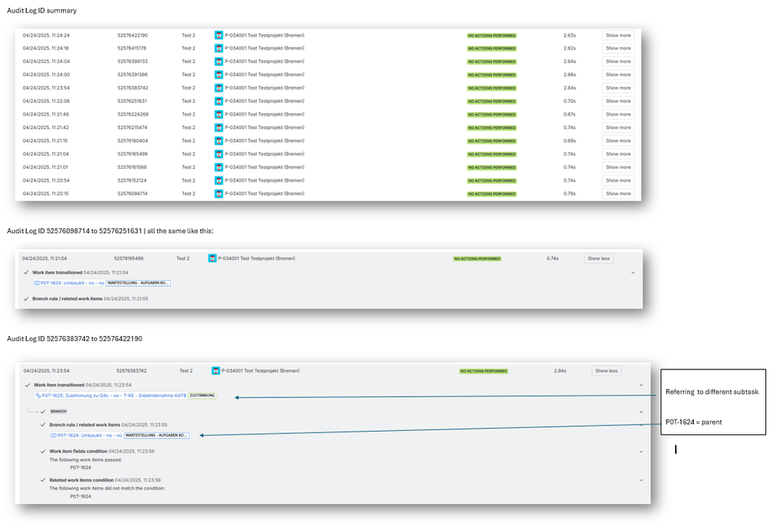Click Test 2 in row 52576415178
This screenshot has height=532, width=777.
188,48
